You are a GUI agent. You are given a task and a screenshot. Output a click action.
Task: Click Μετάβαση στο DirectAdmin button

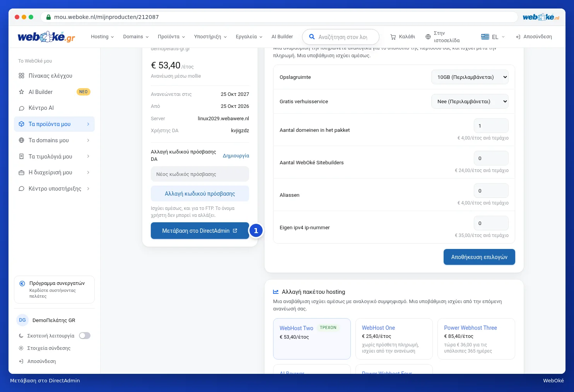[200, 231]
